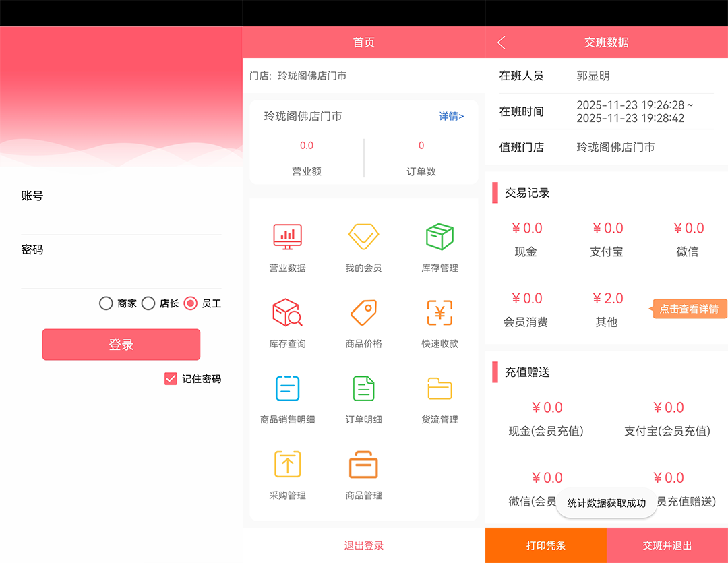Viewport: 728px width, 563px height.
Task: Select the 店长 radio button
Action: click(x=148, y=303)
